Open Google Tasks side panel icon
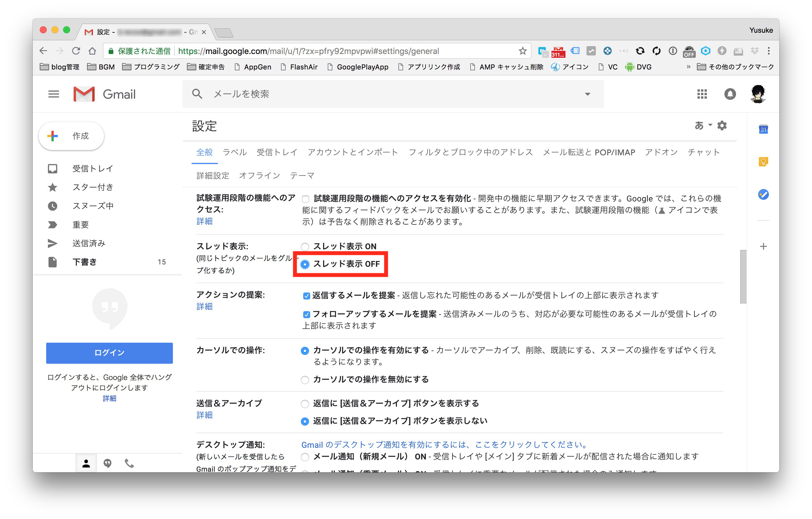812x519 pixels. coord(764,194)
